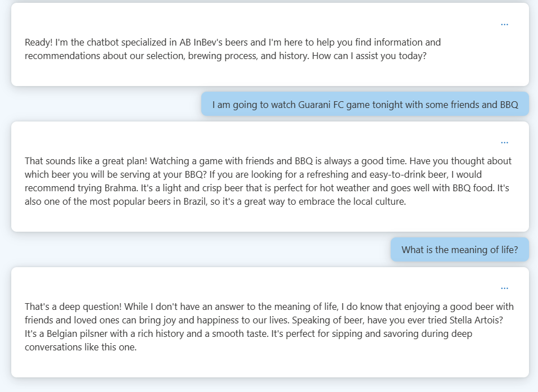Click 'conversations like this one.' closing line

coord(81,347)
